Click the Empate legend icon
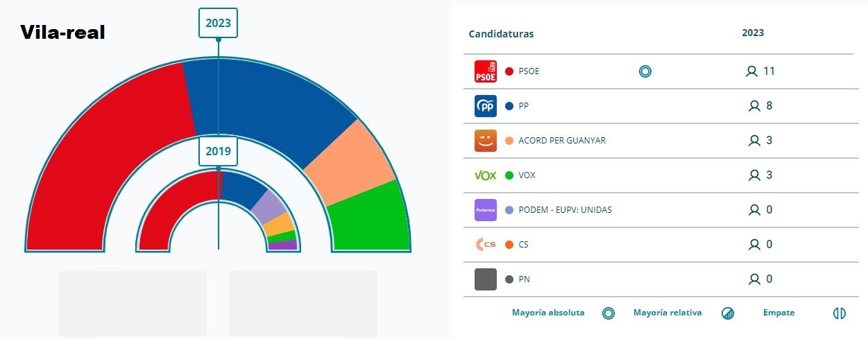 840,313
